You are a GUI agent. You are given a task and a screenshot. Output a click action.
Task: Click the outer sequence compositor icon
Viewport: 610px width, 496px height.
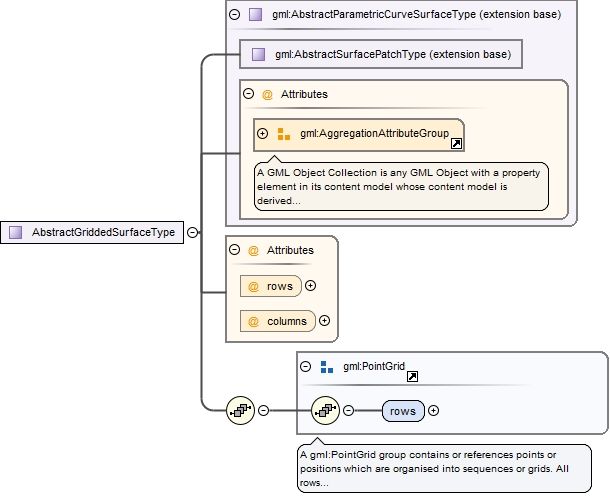[241, 410]
